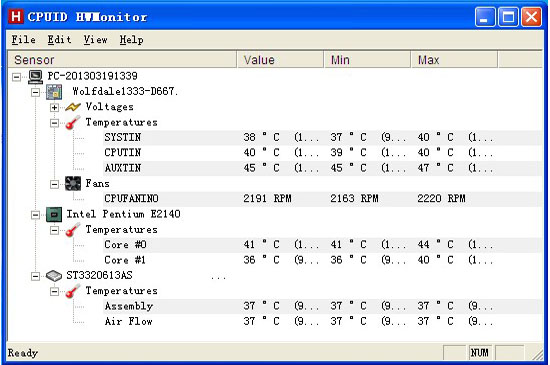This screenshot has height=365, width=550.
Task: Collapse the Wolfdale1333-D667 node
Action: (x=35, y=92)
